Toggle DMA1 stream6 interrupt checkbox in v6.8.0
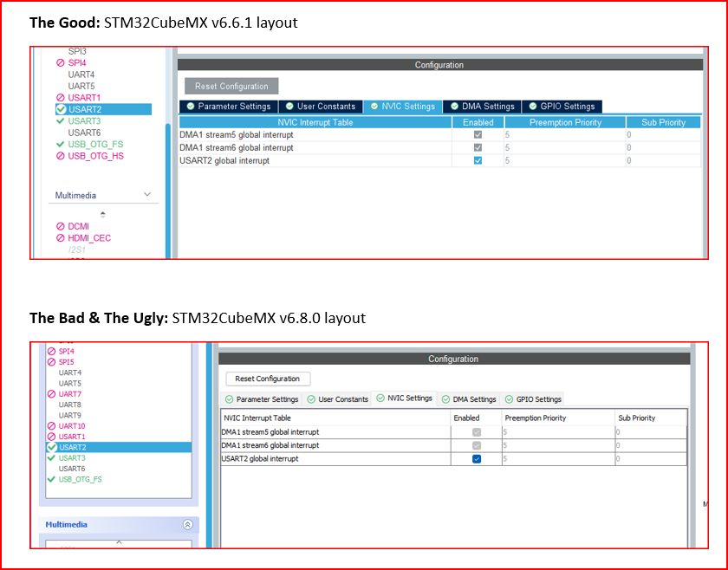The image size is (728, 570). click(x=477, y=445)
